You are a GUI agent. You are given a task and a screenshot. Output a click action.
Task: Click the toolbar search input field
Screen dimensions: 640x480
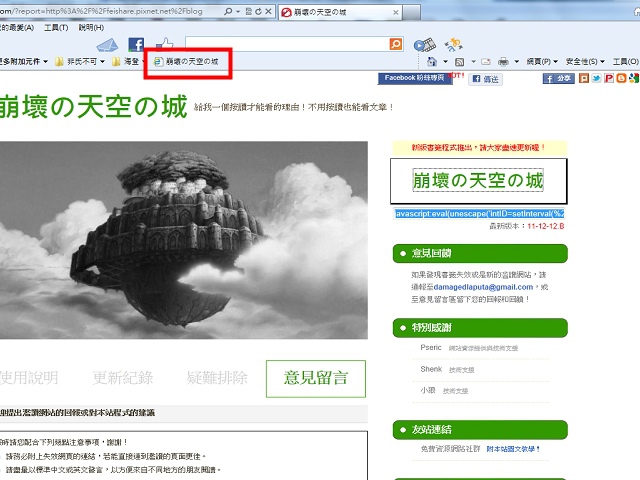click(287, 44)
